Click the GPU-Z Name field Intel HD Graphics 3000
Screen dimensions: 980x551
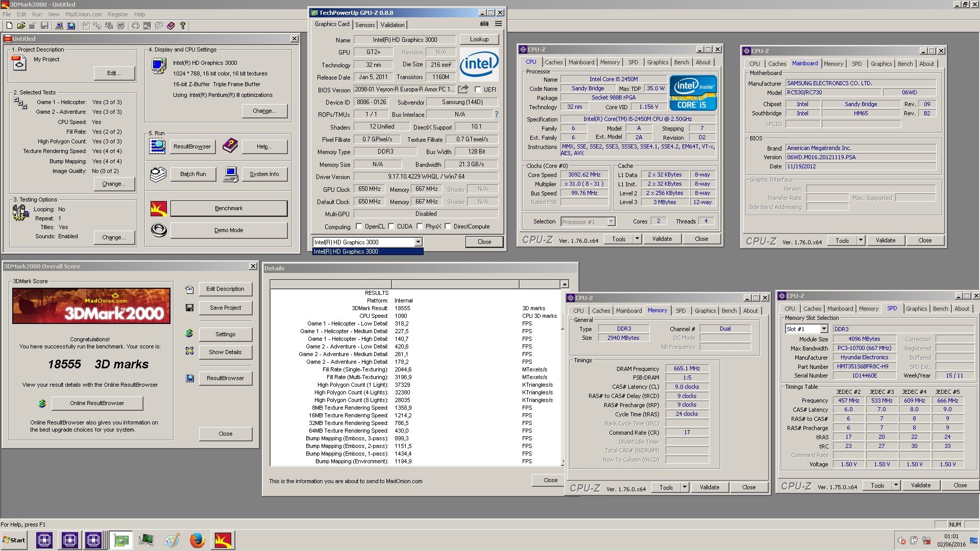point(405,40)
